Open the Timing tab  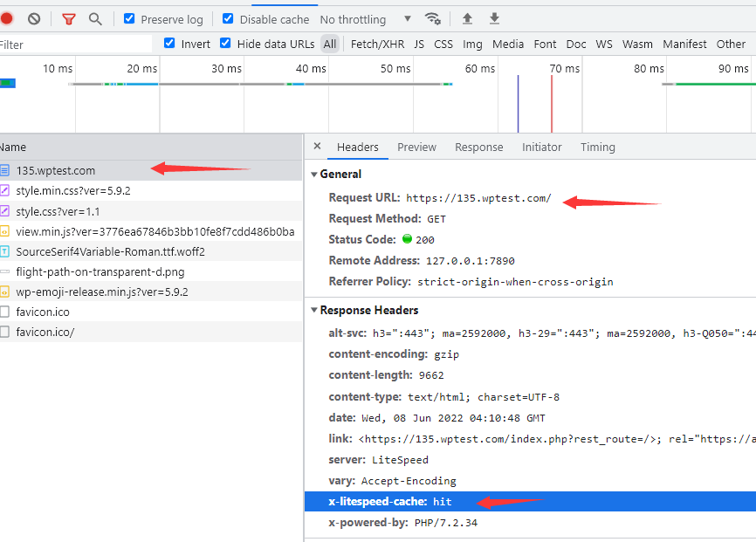pos(597,147)
